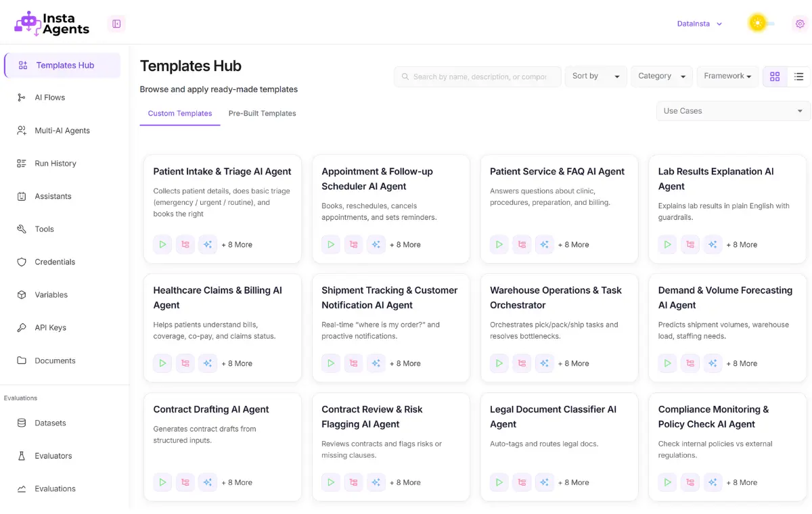
Task: Switch to grid view layout
Action: pos(775,76)
